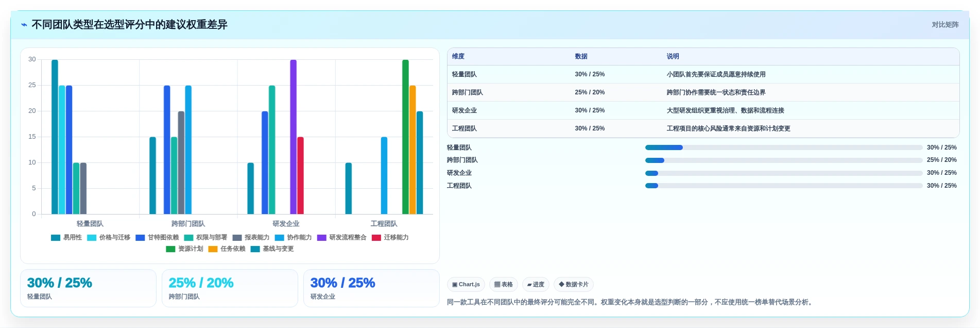The width and height of the screenshot is (980, 328).
Task: Toggle the 易用性 legend series
Action: pyautogui.click(x=66, y=238)
